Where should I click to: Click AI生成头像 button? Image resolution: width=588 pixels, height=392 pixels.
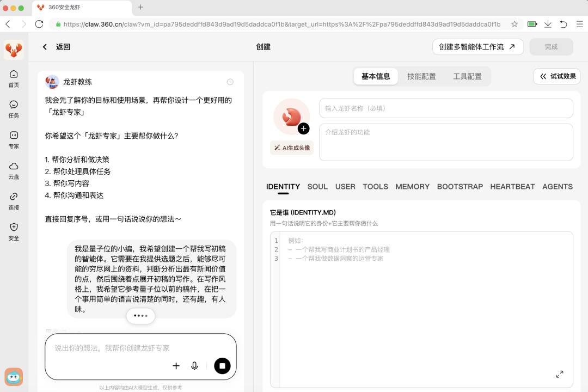(292, 148)
